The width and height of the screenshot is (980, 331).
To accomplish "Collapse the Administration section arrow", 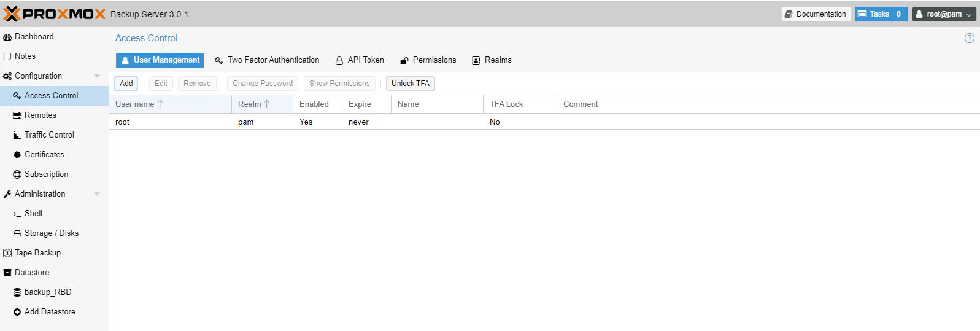I will click(97, 194).
